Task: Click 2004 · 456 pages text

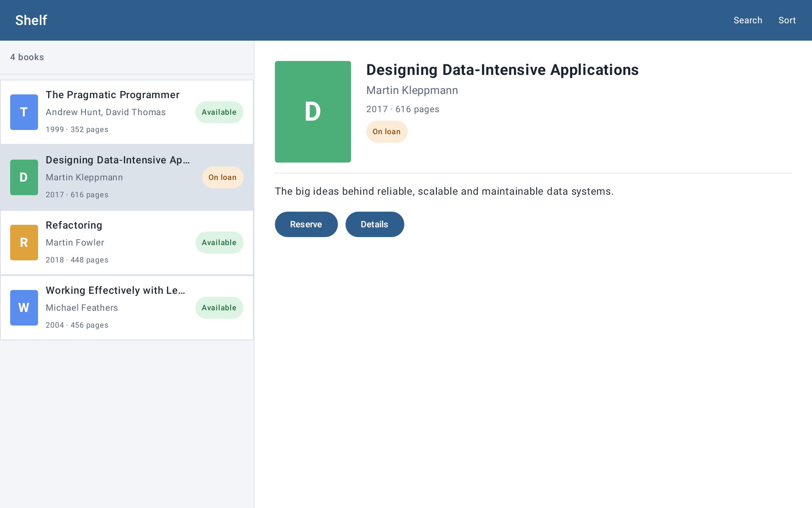Action: point(77,325)
